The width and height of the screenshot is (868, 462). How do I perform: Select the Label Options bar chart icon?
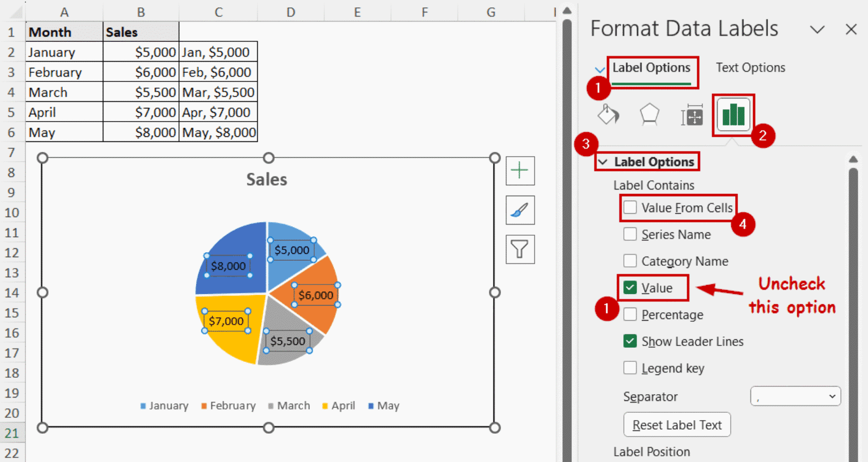point(733,115)
